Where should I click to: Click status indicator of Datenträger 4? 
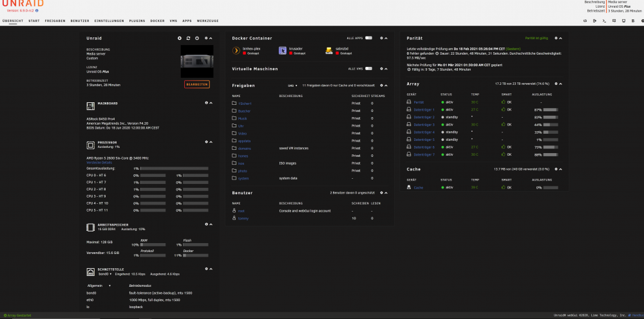point(442,132)
